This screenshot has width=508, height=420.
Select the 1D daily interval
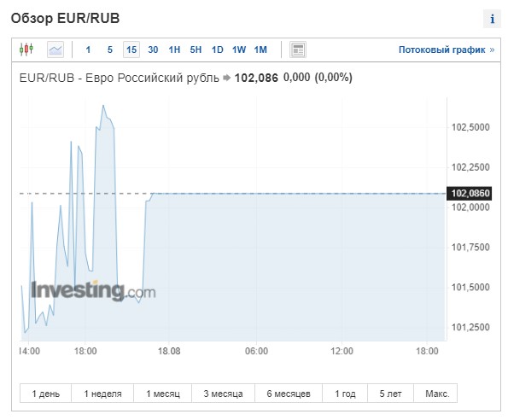(218, 50)
